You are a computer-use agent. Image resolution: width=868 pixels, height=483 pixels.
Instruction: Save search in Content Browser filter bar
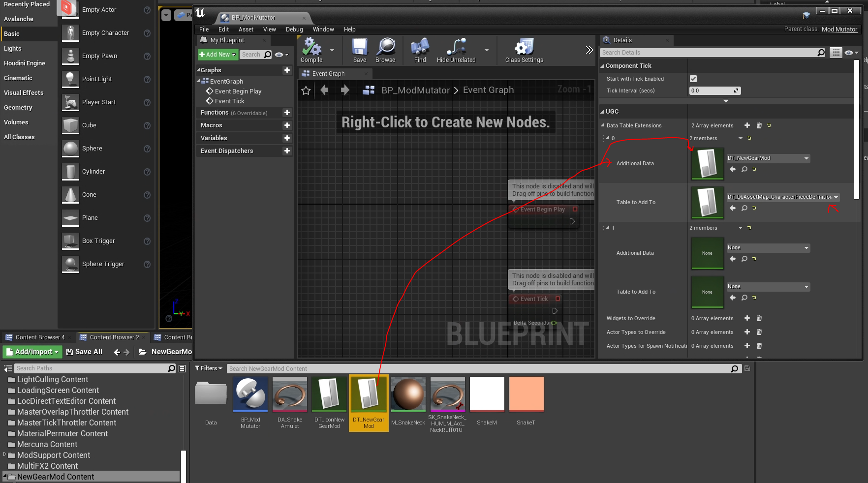click(x=747, y=368)
